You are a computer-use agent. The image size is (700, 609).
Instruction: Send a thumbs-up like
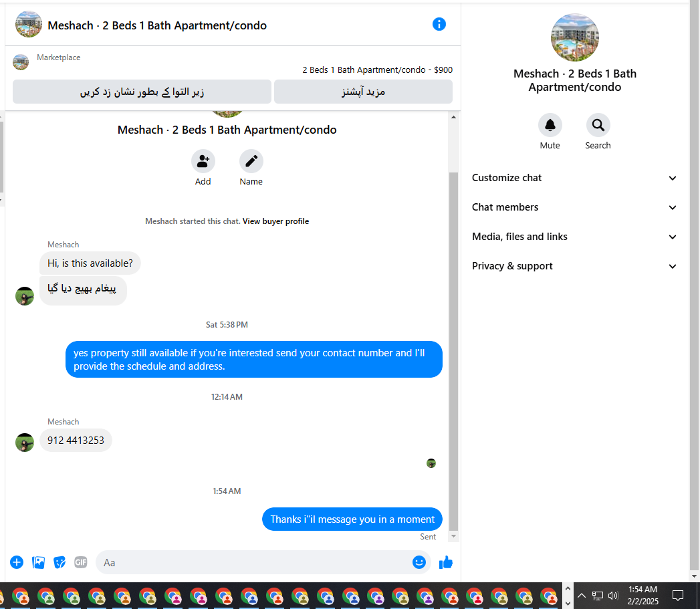tap(445, 563)
